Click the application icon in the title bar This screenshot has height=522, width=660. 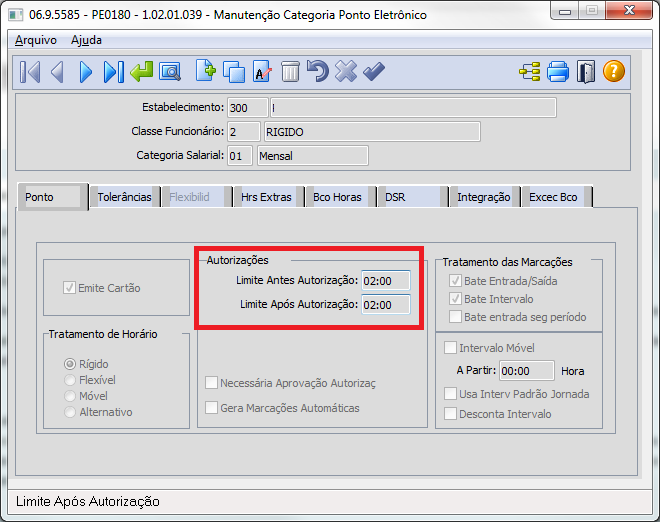16,15
